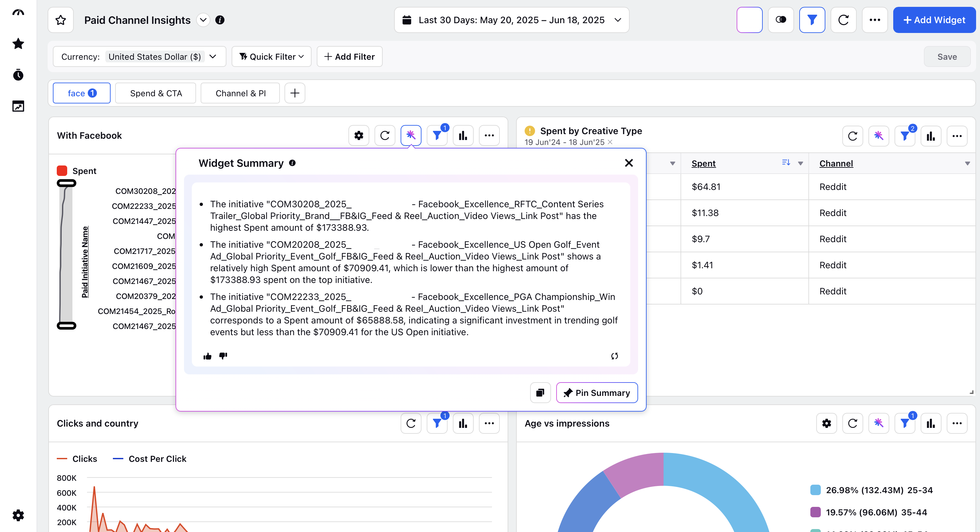The height and width of the screenshot is (532, 980).
Task: Click the Add Widget button
Action: (934, 20)
